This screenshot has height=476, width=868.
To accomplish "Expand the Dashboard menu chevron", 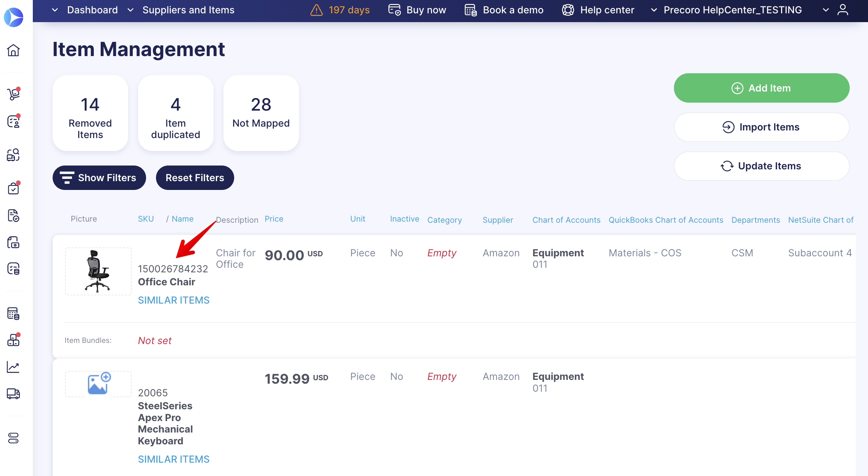I will pos(55,10).
